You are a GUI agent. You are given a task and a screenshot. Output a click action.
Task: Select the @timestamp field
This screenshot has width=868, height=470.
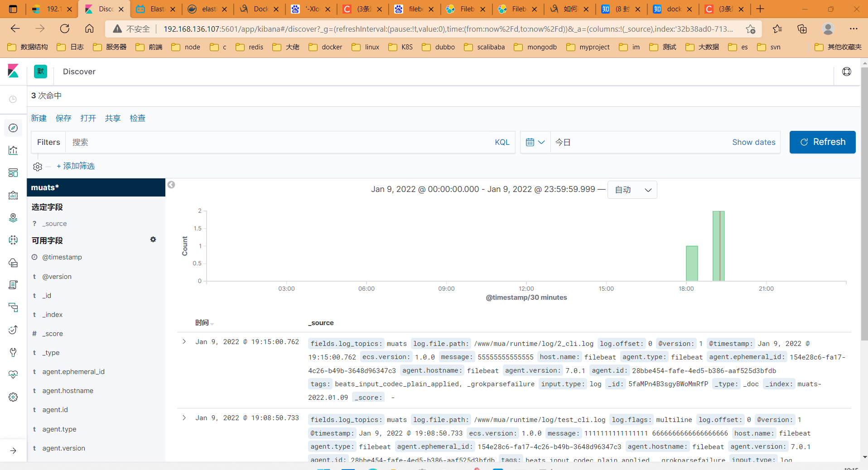click(62, 257)
